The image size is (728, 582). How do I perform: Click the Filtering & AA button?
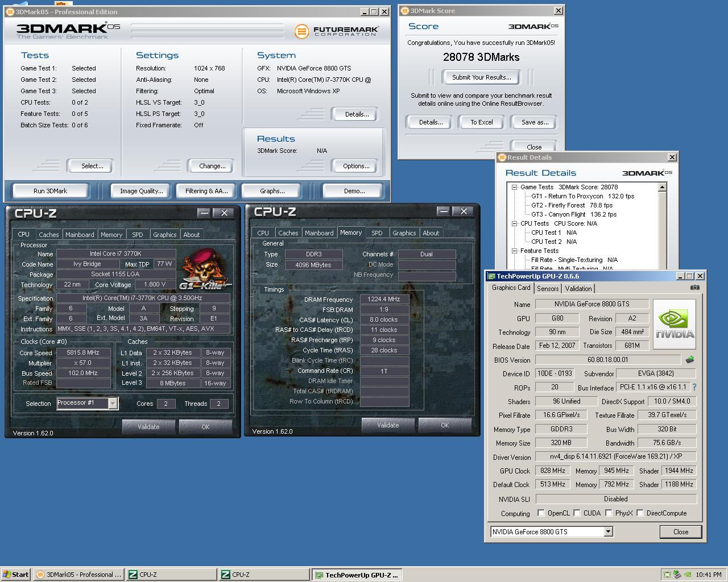point(206,191)
